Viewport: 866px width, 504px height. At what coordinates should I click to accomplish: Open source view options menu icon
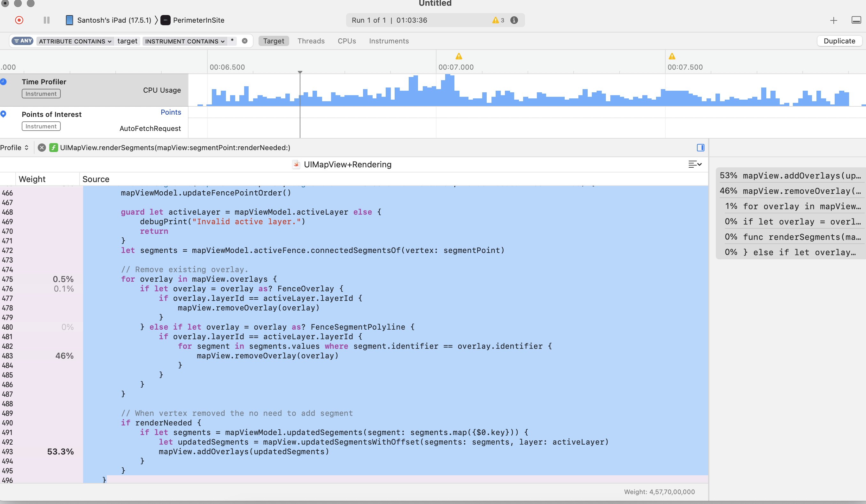coord(694,164)
